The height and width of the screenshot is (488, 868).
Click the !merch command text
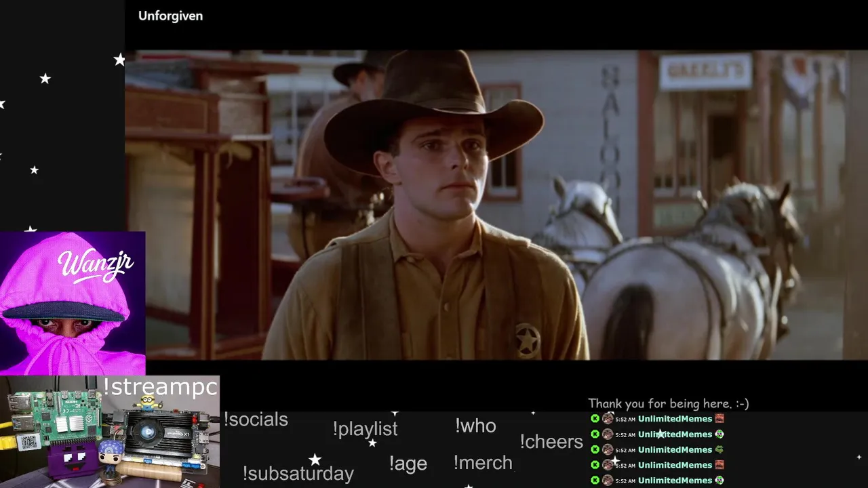pyautogui.click(x=483, y=463)
